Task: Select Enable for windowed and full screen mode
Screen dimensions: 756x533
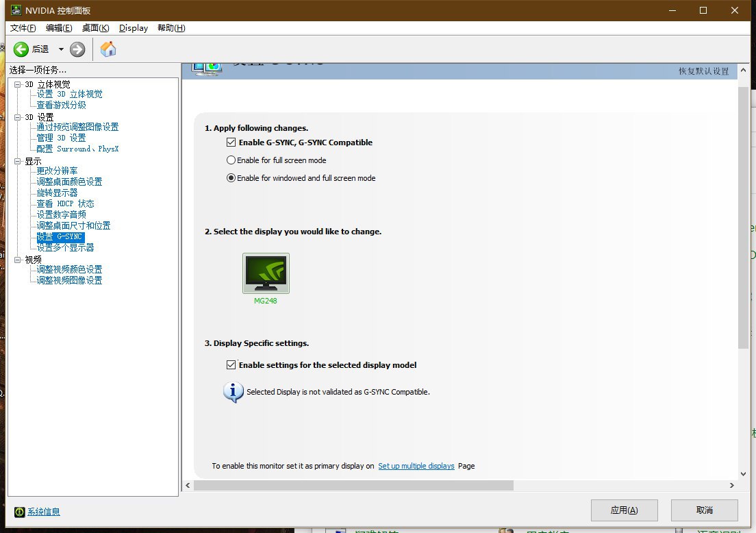Action: 231,178
